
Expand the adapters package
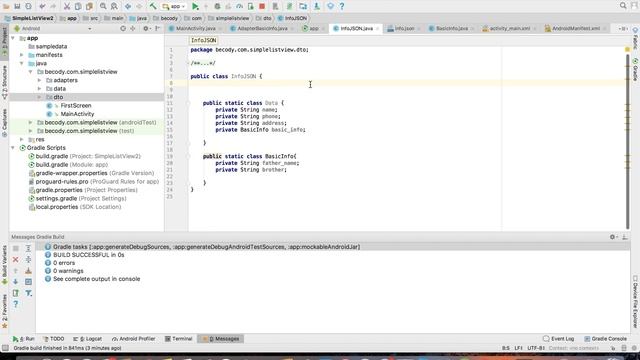39,80
